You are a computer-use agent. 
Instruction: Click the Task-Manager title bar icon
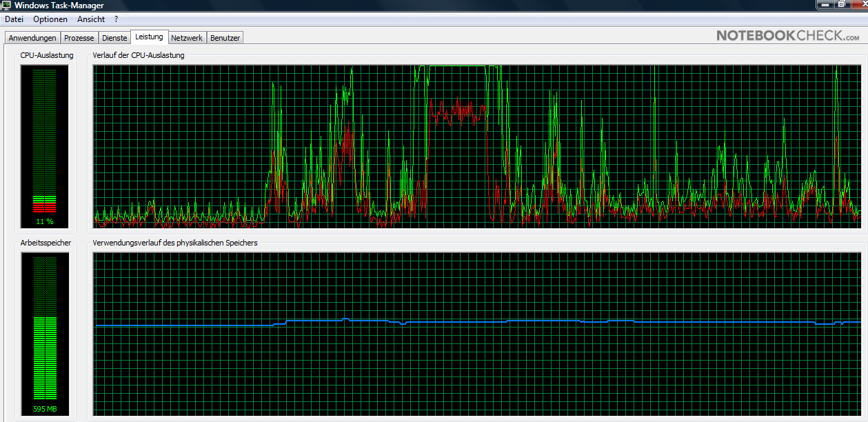pos(6,5)
